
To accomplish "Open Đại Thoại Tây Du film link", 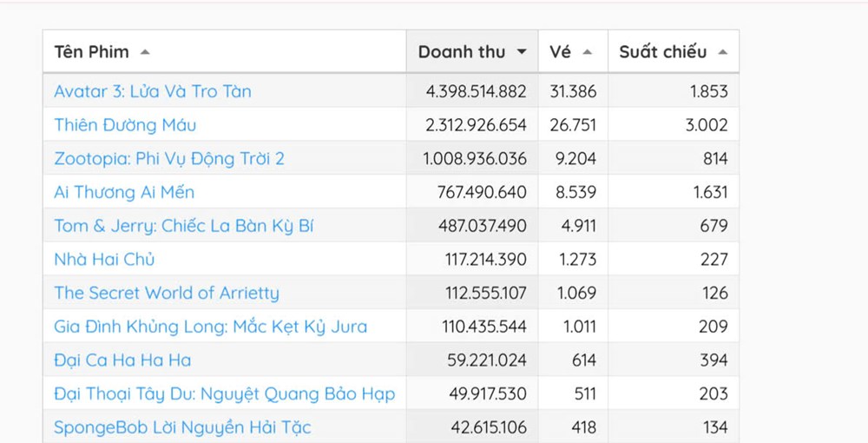I will 224,393.
